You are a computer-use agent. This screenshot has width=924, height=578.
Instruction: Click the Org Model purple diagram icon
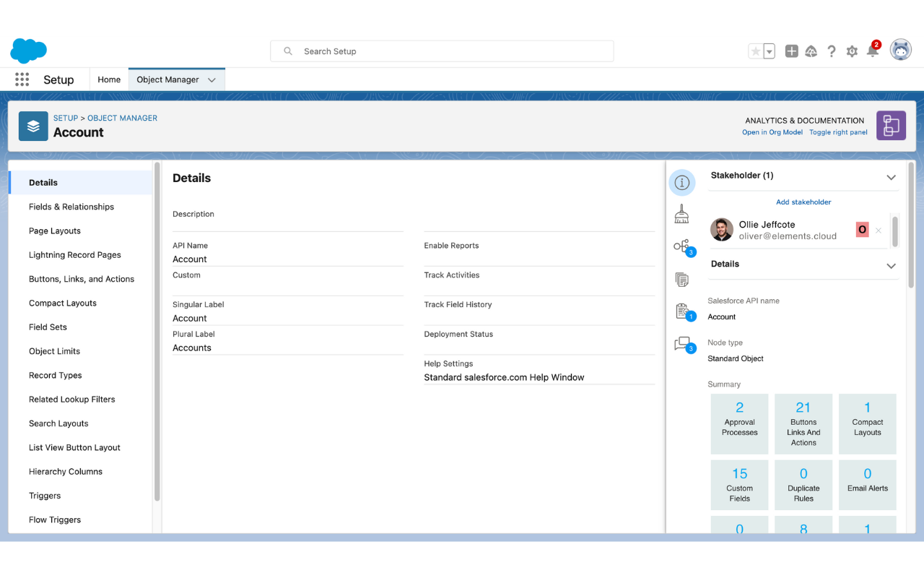(x=891, y=126)
